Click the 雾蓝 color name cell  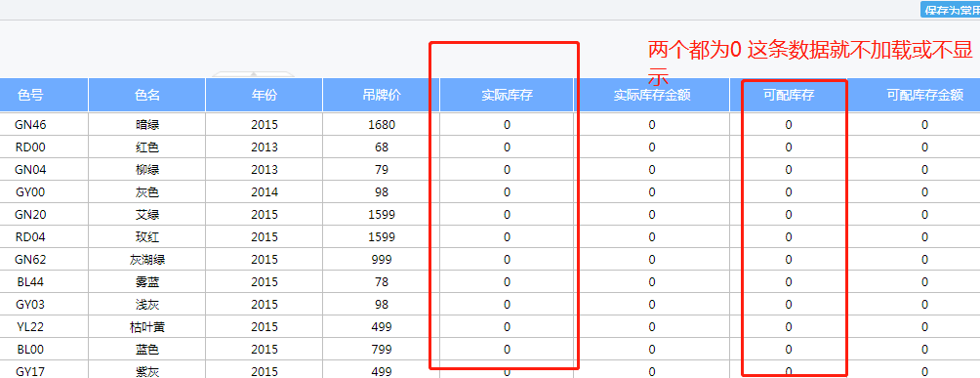(147, 282)
